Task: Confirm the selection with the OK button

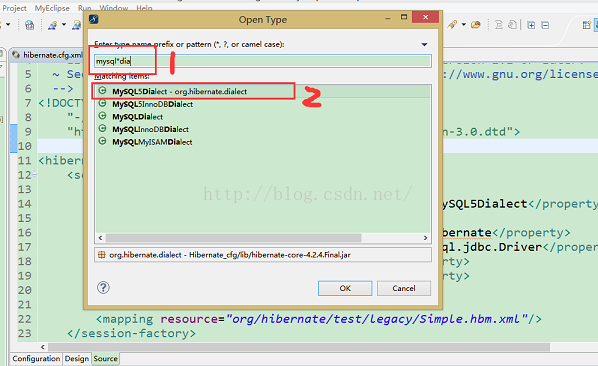Action: (x=345, y=288)
